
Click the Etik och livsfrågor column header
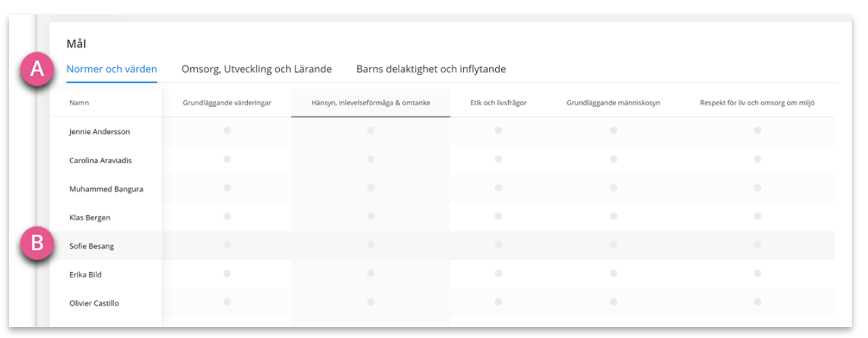coord(499,103)
